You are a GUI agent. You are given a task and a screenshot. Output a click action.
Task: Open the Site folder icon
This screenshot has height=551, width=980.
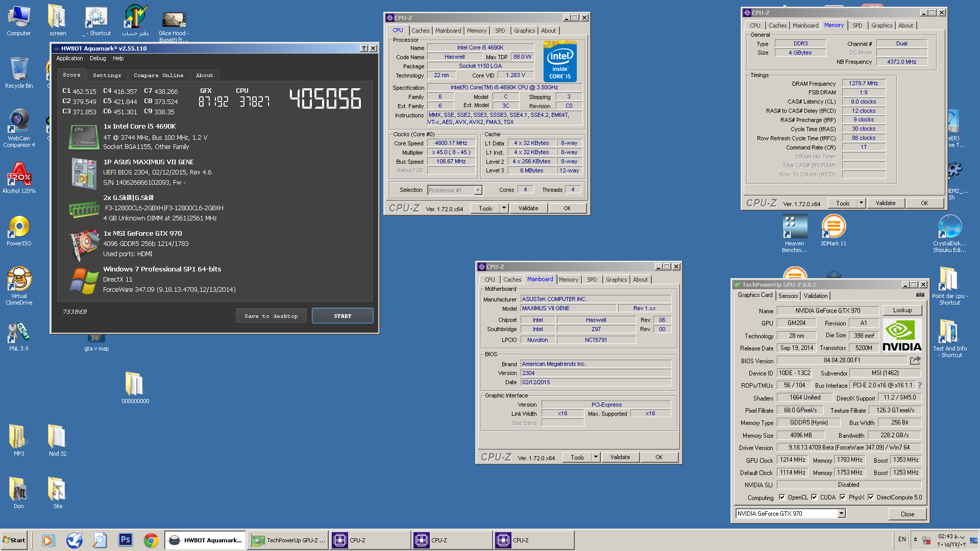tap(58, 493)
